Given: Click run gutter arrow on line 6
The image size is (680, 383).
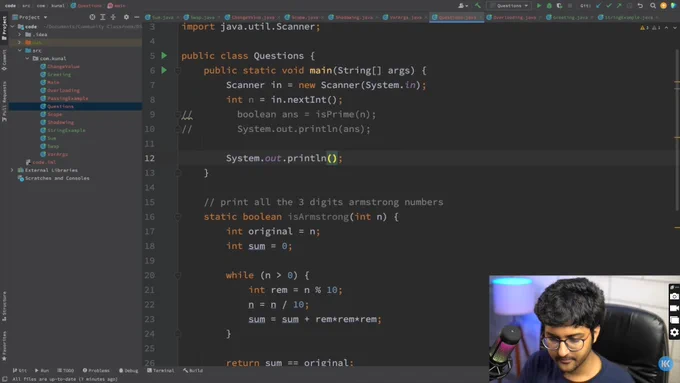Looking at the screenshot, I should point(164,70).
